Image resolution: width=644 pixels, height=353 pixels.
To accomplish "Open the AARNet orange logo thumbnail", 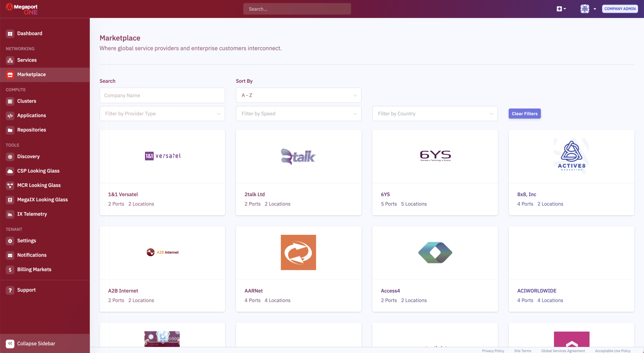I will tap(298, 253).
